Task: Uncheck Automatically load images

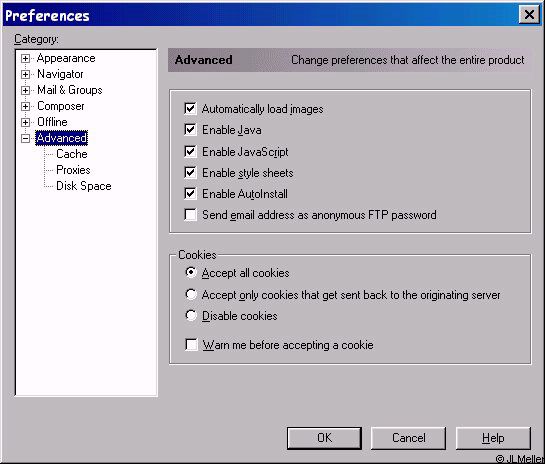Action: pyautogui.click(x=190, y=108)
